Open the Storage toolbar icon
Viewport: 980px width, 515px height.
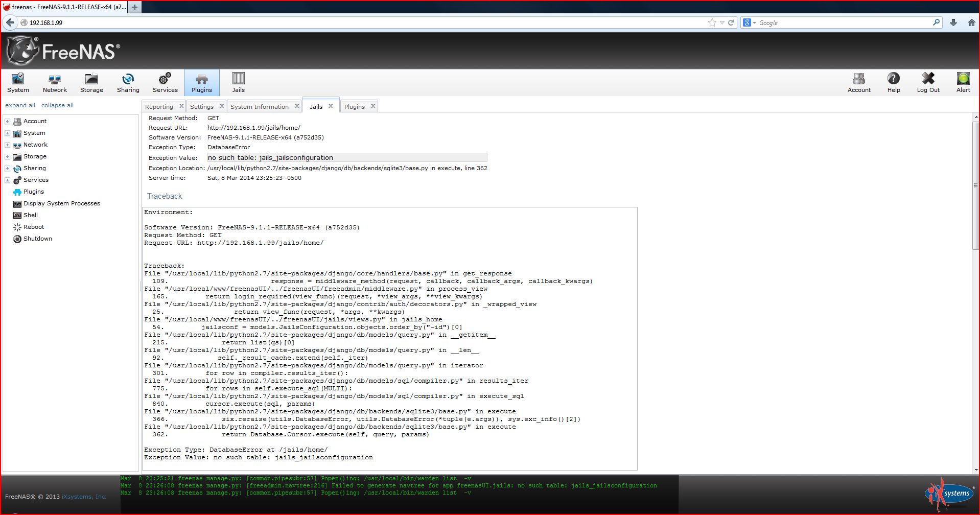pos(91,83)
